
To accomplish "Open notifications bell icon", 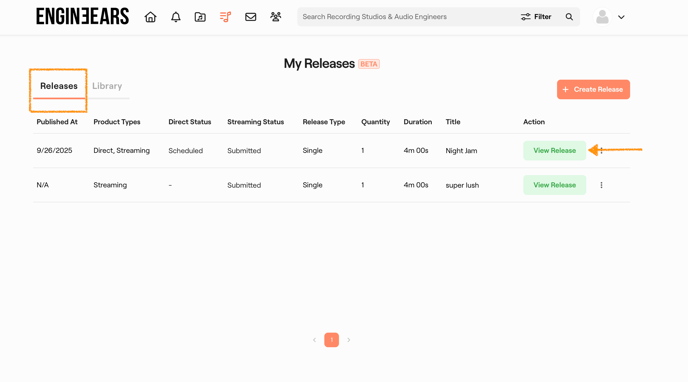I will click(x=176, y=17).
